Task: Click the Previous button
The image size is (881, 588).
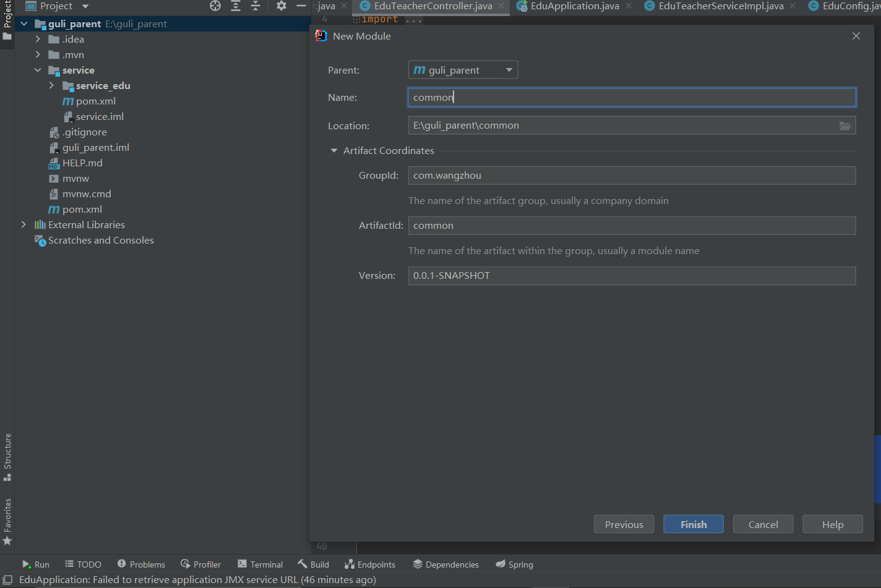Action: point(624,524)
